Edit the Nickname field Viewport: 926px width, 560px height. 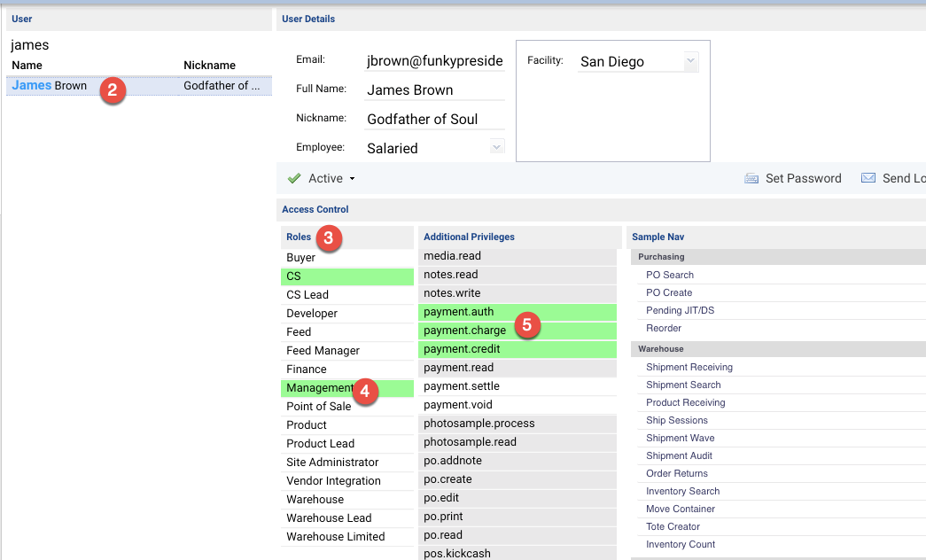(x=435, y=119)
